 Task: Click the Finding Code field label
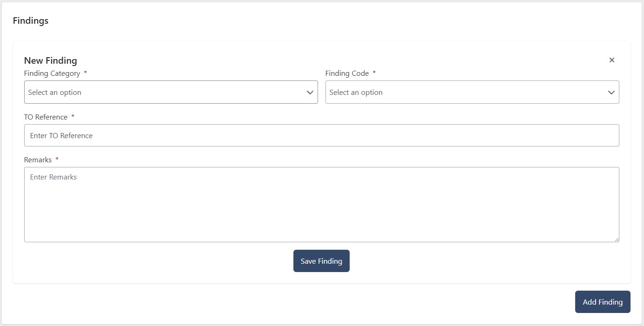(347, 73)
